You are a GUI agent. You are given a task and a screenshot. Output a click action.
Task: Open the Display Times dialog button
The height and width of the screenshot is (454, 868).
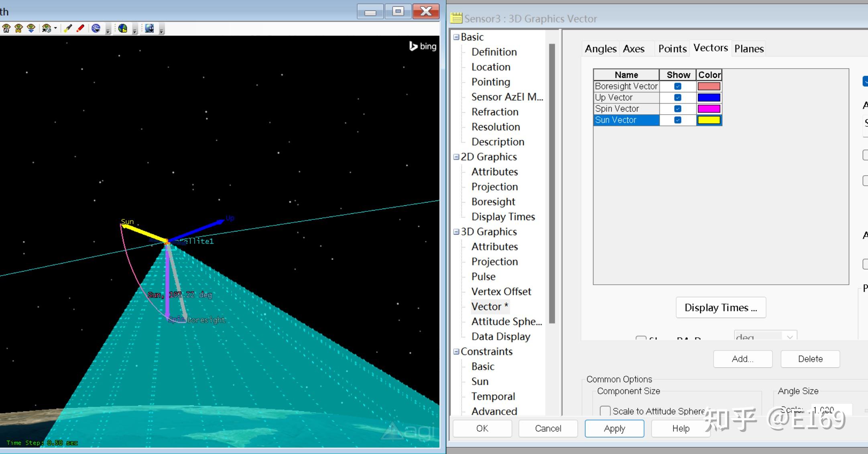(720, 308)
